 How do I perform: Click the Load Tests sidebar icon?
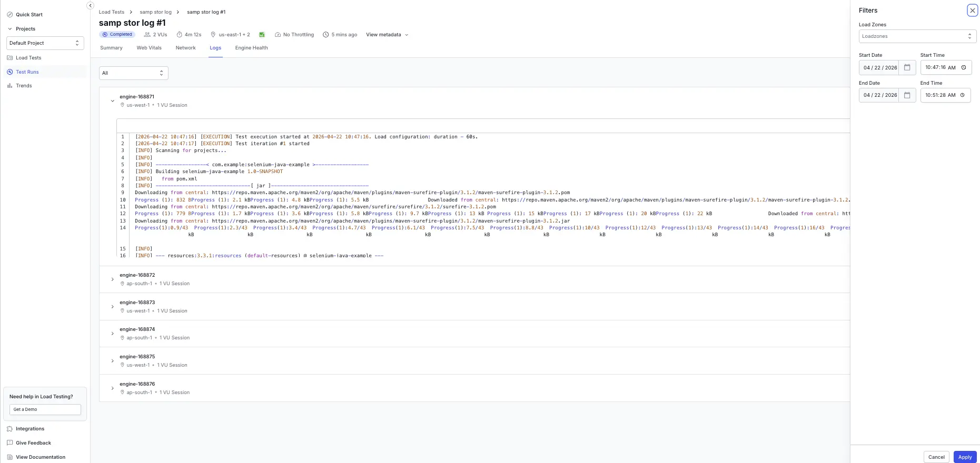click(x=10, y=58)
